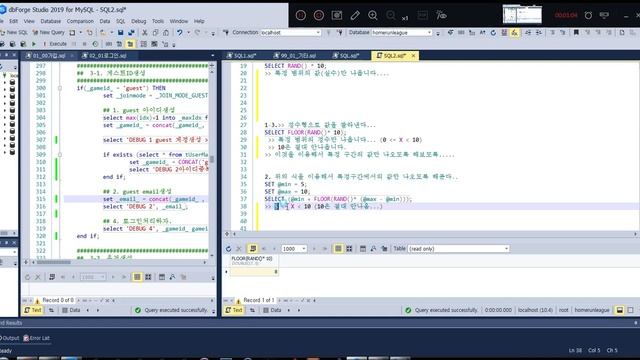Click the New Query button
The width and height of the screenshot is (640, 360).
49,32
